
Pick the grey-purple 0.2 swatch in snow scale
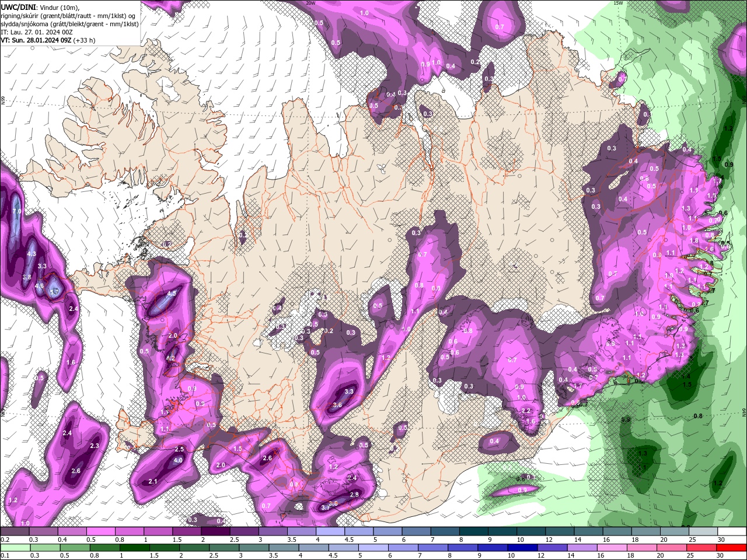[15, 531]
